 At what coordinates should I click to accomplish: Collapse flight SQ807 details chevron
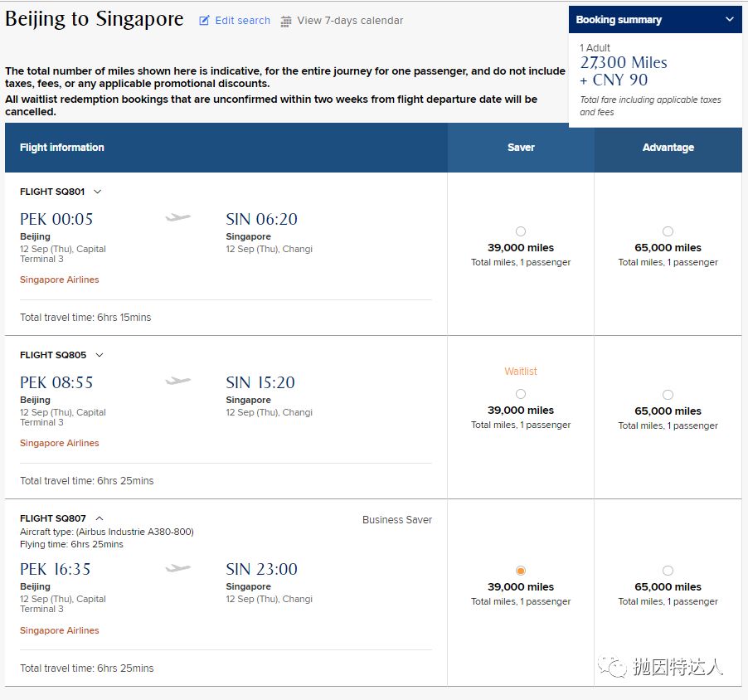(x=100, y=518)
